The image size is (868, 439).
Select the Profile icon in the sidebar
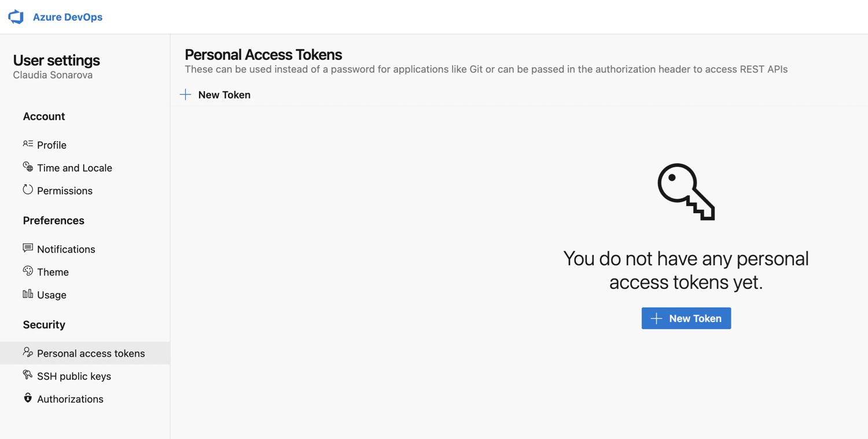(x=27, y=144)
